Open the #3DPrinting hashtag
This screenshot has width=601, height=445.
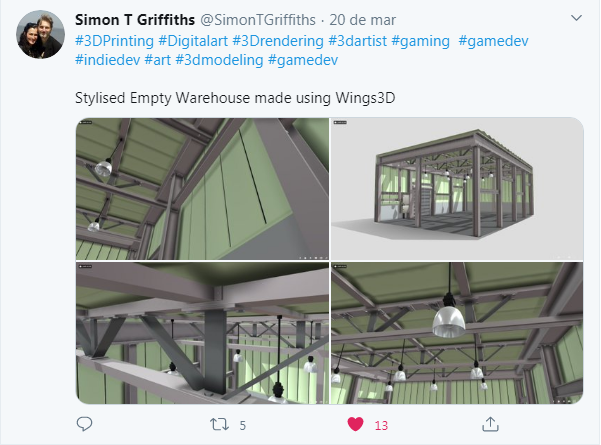pos(114,41)
